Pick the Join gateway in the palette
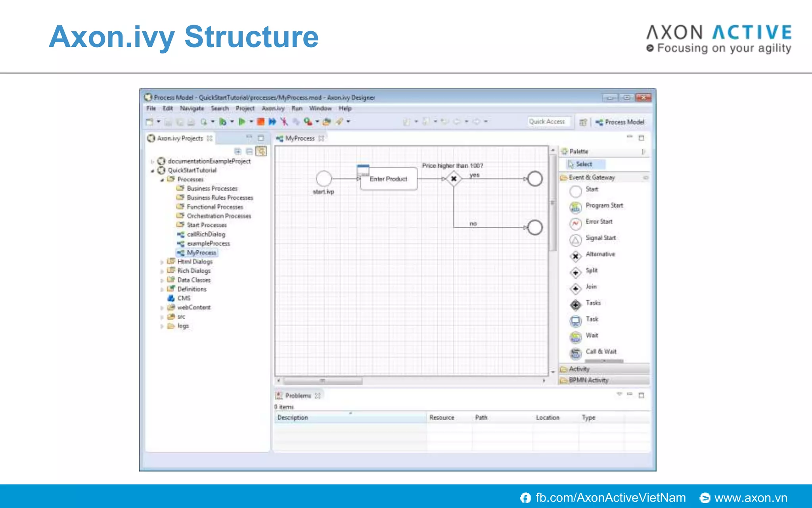This screenshot has height=508, width=812. click(x=583, y=288)
